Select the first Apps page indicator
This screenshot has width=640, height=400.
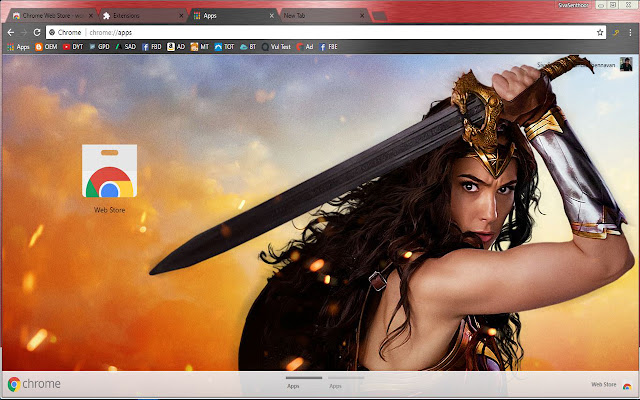304,382
